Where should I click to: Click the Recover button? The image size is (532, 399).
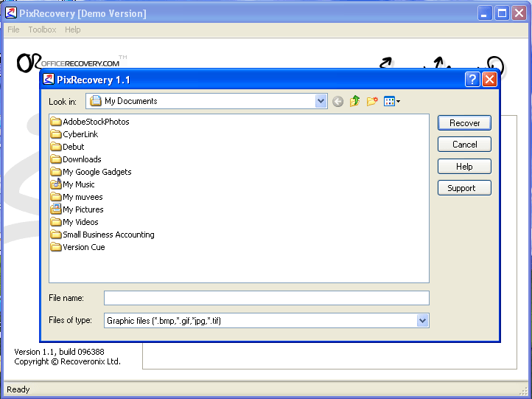(464, 123)
